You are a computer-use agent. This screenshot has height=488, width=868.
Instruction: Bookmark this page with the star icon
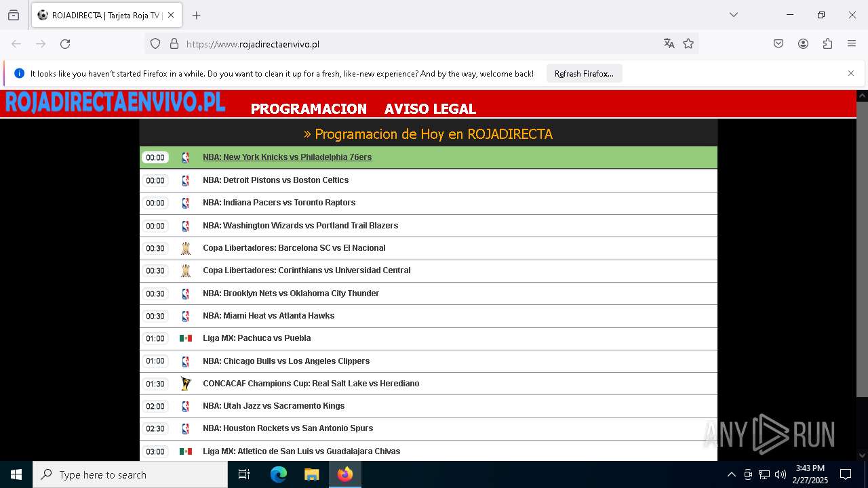point(688,44)
